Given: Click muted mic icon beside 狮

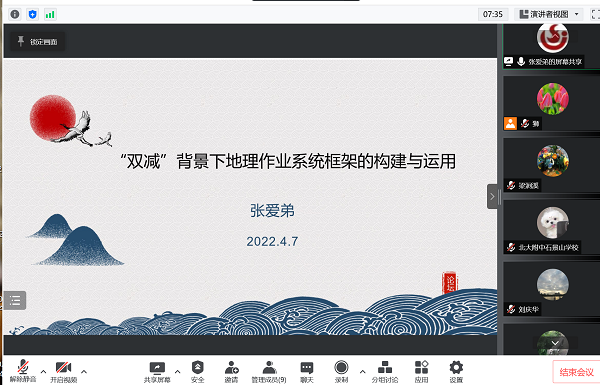Looking at the screenshot, I should pos(525,123).
